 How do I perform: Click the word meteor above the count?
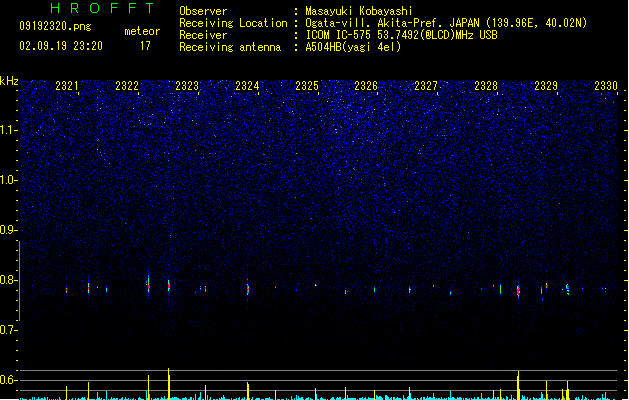click(x=142, y=31)
